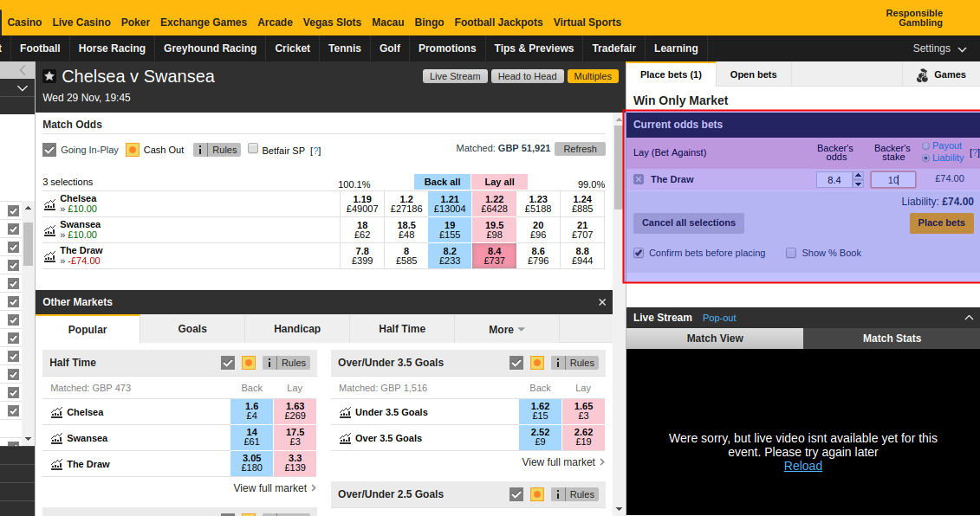Screen dimensions: 980x516
Task: Expand the More markets dropdown
Action: coord(507,329)
